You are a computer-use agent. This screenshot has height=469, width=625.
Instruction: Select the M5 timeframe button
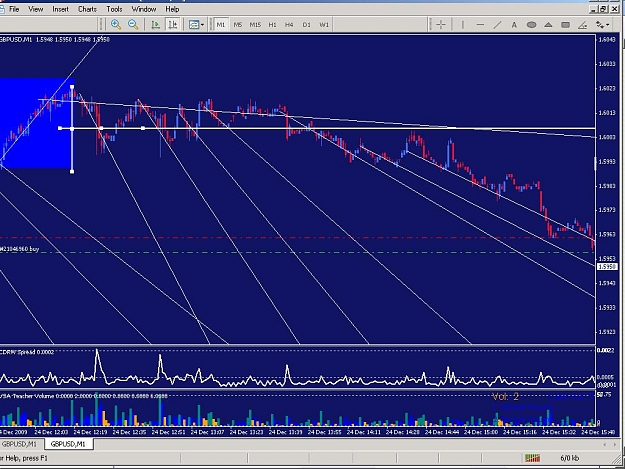(238, 25)
